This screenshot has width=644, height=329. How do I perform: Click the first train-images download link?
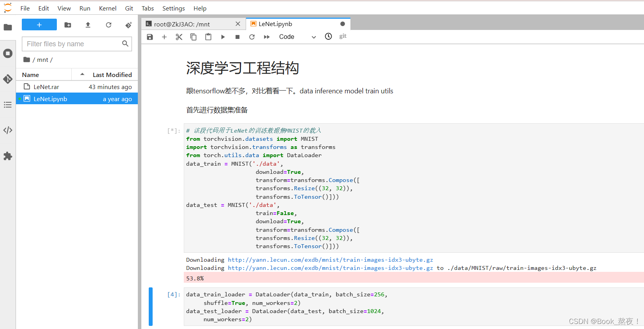tap(331, 260)
